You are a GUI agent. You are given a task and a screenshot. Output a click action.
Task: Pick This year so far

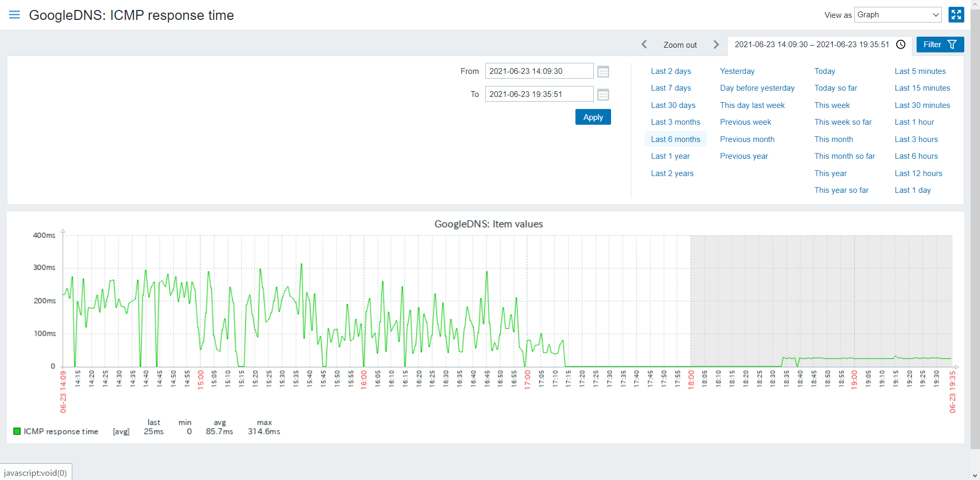click(x=842, y=190)
